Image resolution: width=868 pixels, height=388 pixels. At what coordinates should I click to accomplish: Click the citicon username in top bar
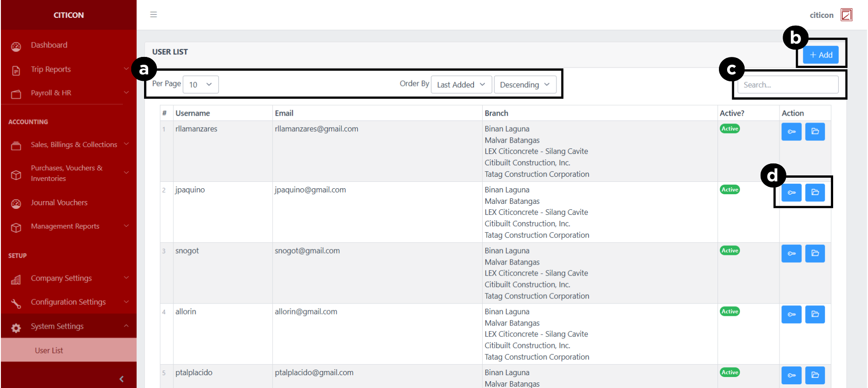[x=821, y=15]
